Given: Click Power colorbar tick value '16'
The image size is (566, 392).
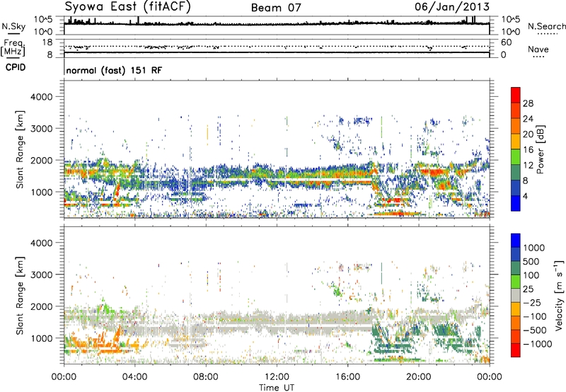Looking at the screenshot, I should (x=528, y=150).
